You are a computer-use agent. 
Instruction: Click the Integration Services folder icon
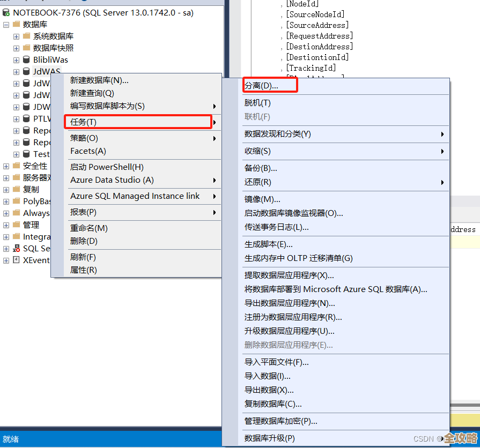[x=16, y=236]
